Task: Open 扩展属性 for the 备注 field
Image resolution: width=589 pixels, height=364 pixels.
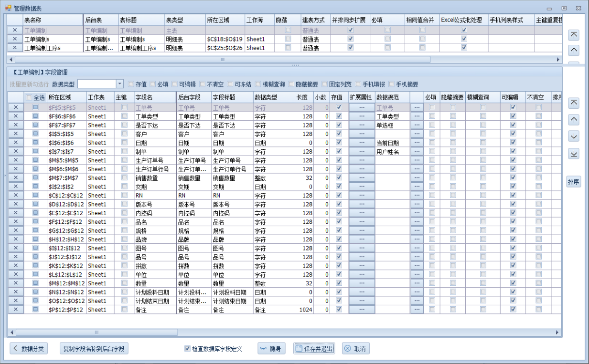Action: (362, 310)
